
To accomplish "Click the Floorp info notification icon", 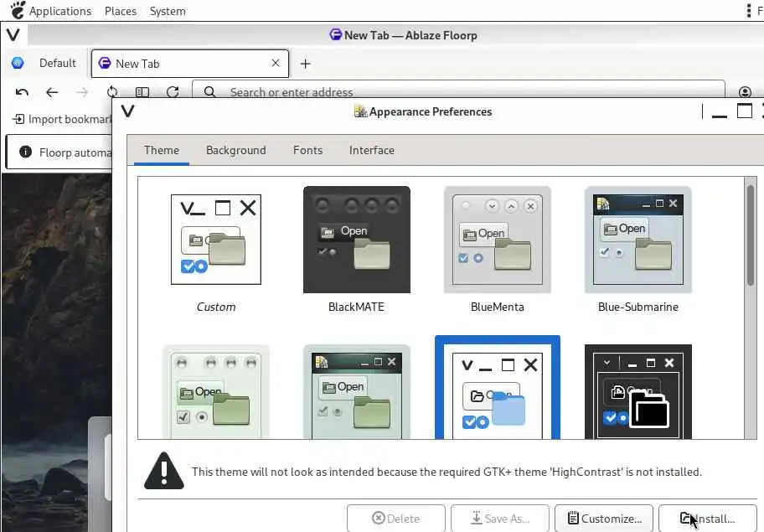I will 25,152.
